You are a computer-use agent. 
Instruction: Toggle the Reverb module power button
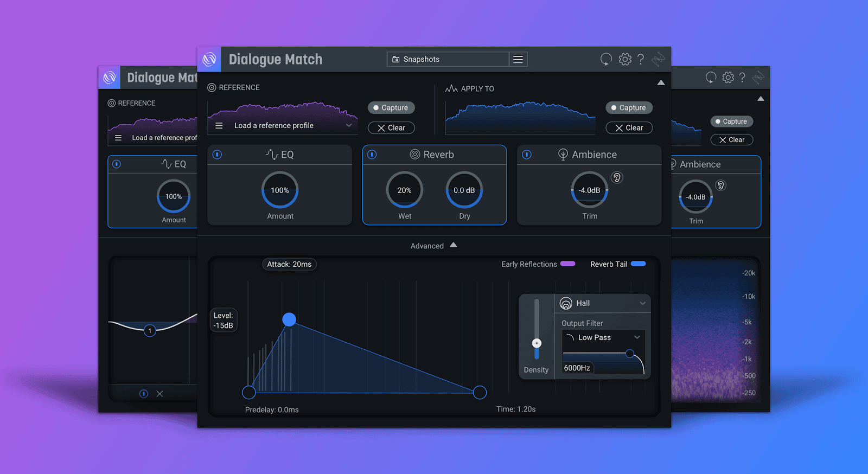[x=372, y=155]
